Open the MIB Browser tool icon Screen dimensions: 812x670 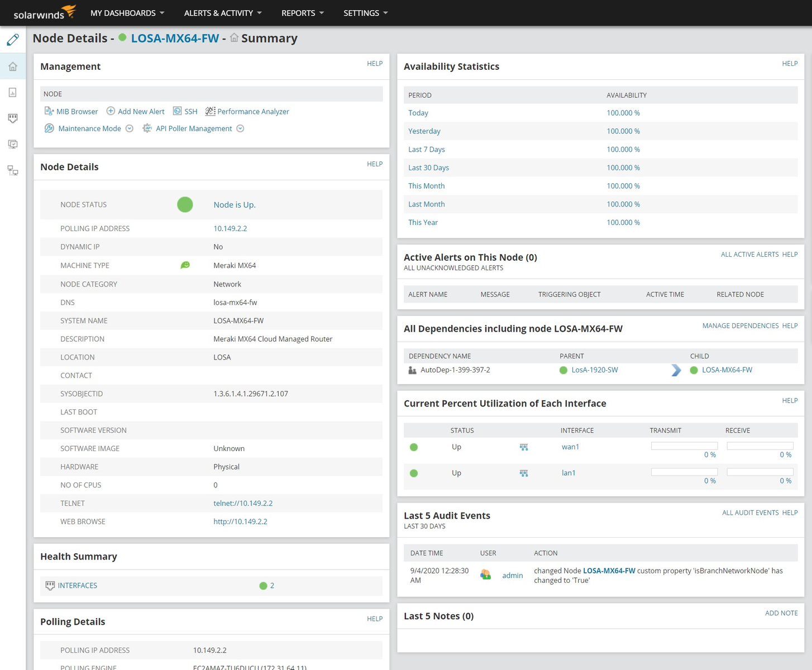pyautogui.click(x=49, y=111)
